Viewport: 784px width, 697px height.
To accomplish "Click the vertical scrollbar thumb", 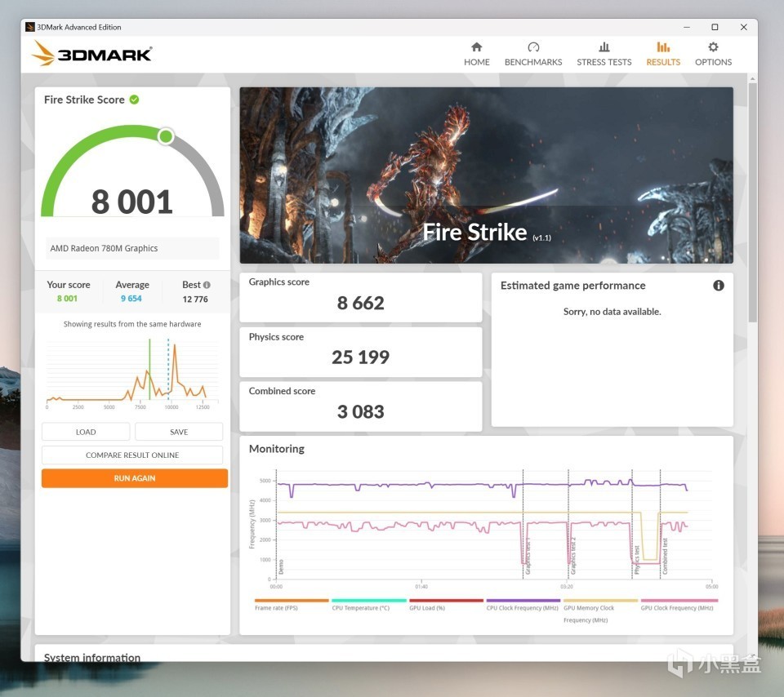I will (x=752, y=202).
